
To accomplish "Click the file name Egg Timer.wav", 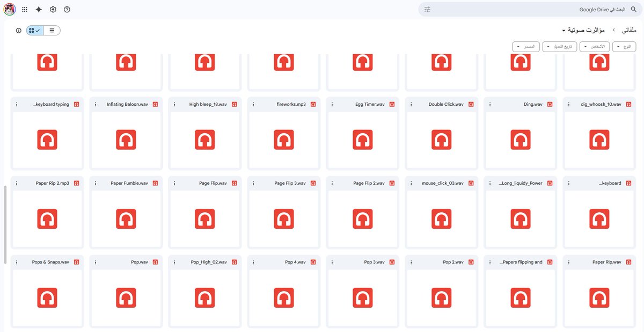I will (x=370, y=104).
